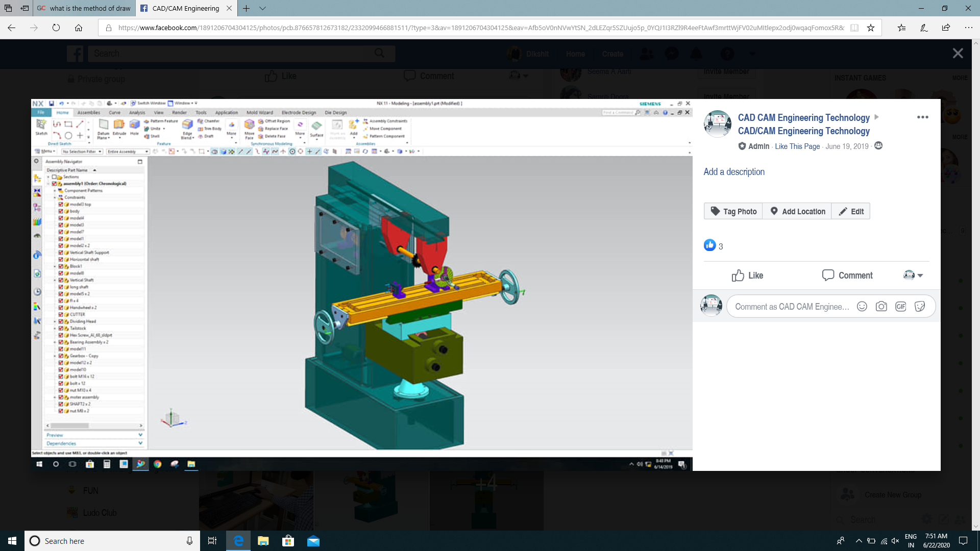
Task: Close the Facebook photo viewer overlay
Action: click(958, 54)
